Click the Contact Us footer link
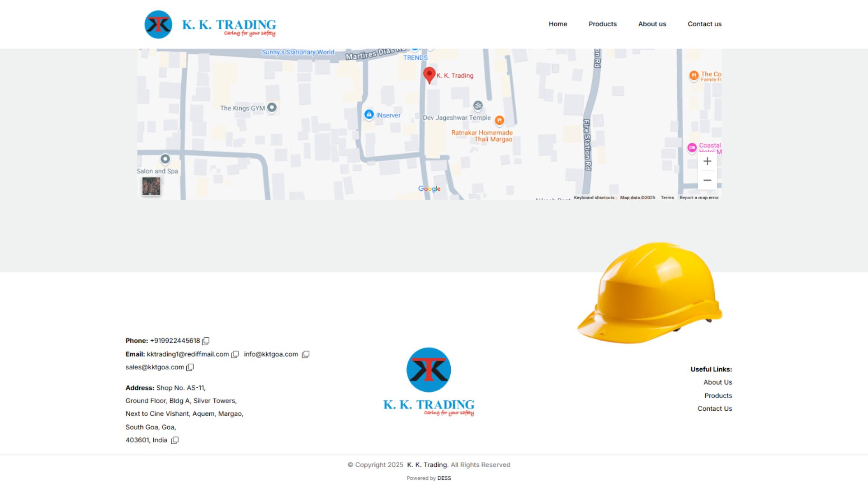 [715, 408]
